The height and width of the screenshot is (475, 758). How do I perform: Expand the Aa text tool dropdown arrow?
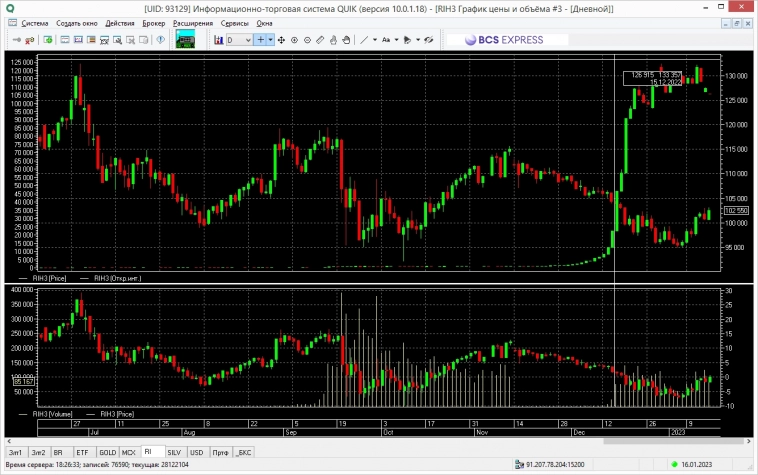[395, 40]
